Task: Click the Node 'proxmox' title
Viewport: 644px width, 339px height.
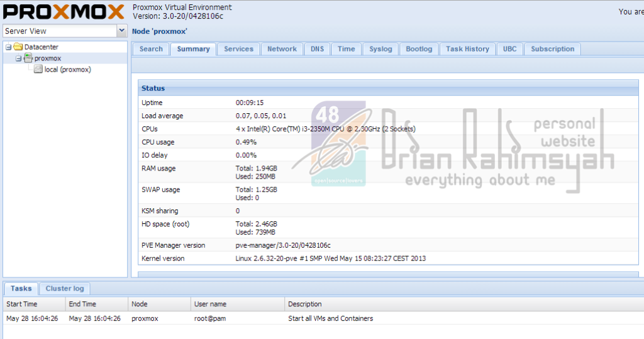Action: tap(159, 31)
